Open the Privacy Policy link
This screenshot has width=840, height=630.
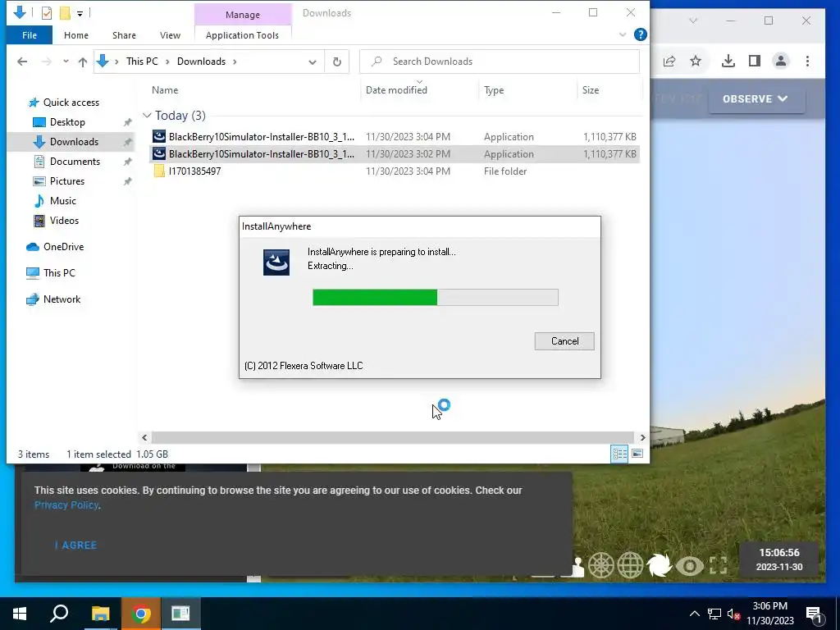coord(66,505)
